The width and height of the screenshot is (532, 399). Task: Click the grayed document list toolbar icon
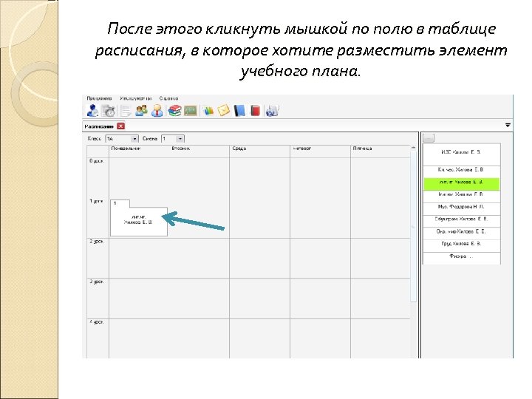coord(126,111)
